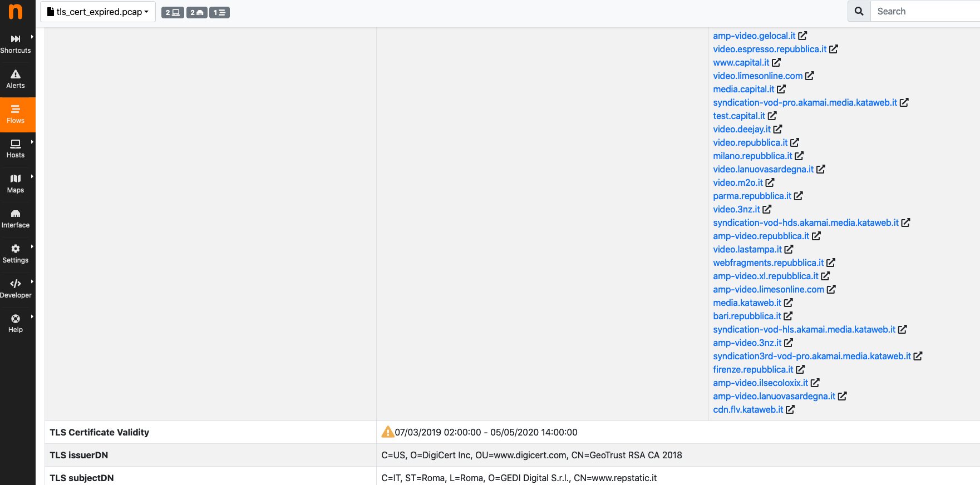
Task: Open the Developer sidebar menu
Action: coord(16,289)
